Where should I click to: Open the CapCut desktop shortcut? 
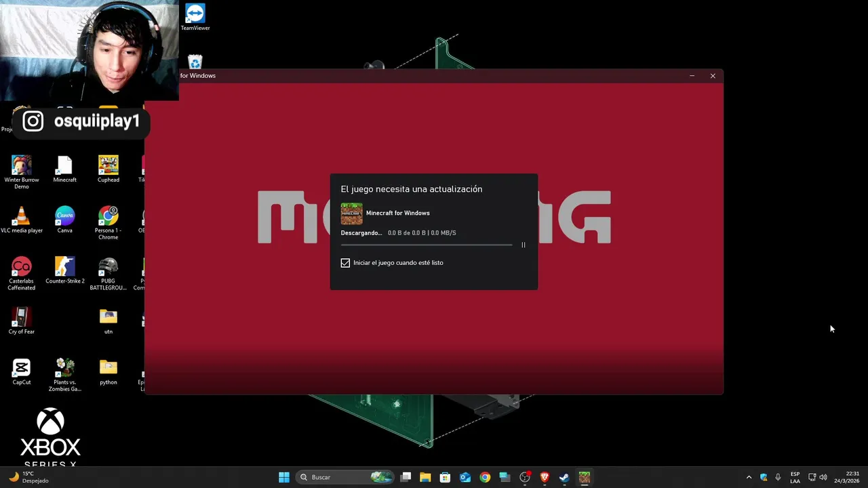(22, 371)
